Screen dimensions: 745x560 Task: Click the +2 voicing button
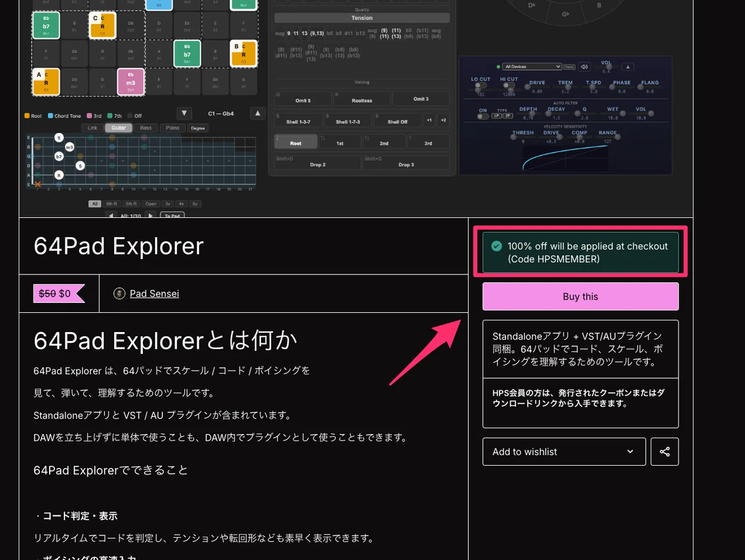443,119
